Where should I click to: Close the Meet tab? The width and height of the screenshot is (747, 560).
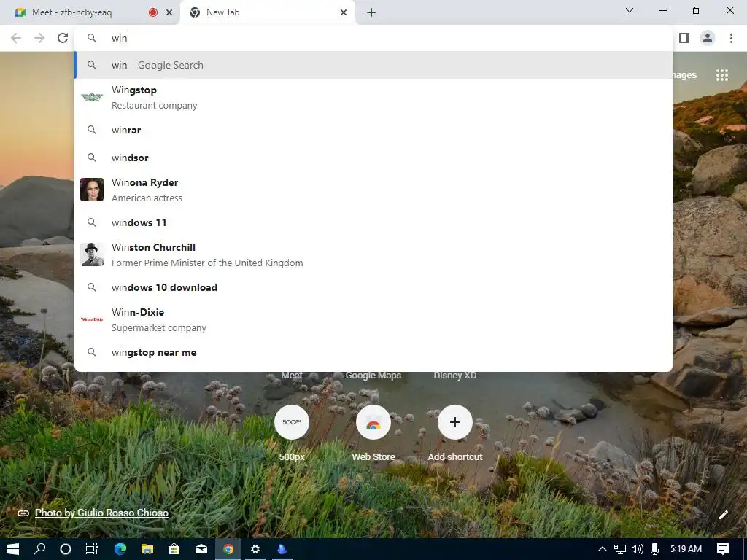pos(169,12)
